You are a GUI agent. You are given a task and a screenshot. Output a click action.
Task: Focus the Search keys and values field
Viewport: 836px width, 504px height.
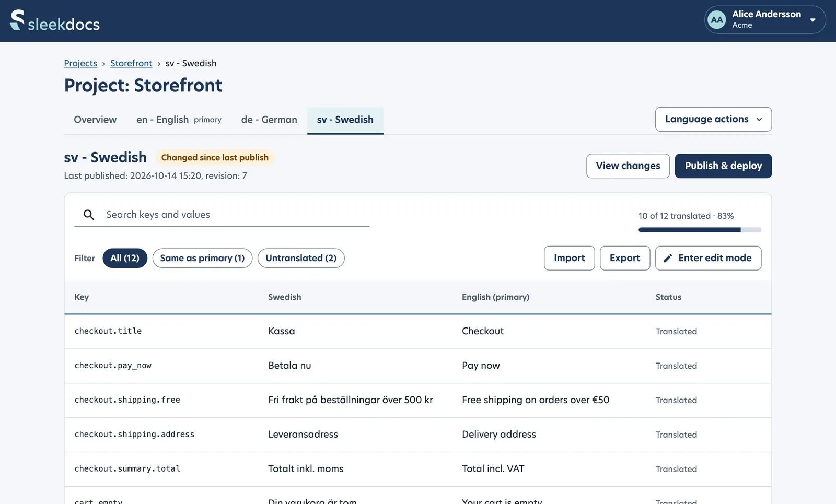point(222,215)
